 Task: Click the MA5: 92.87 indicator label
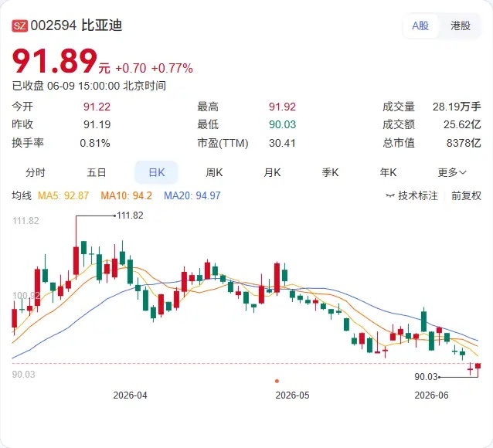coord(63,195)
